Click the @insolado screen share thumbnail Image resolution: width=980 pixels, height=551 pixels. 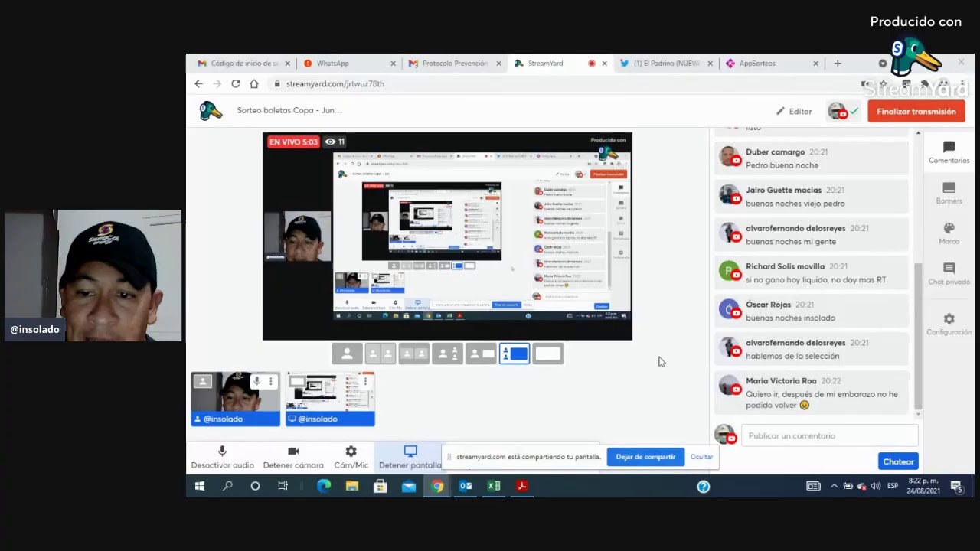tap(330, 399)
